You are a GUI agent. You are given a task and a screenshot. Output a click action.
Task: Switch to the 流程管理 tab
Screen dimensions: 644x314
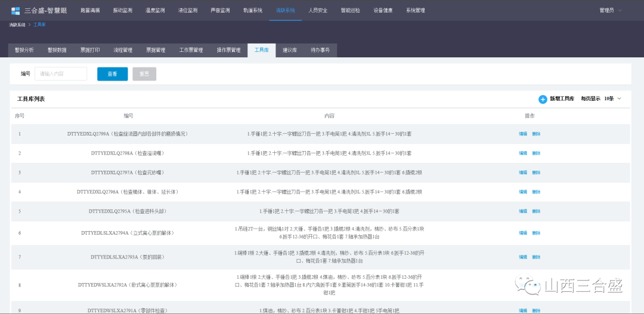pos(123,50)
